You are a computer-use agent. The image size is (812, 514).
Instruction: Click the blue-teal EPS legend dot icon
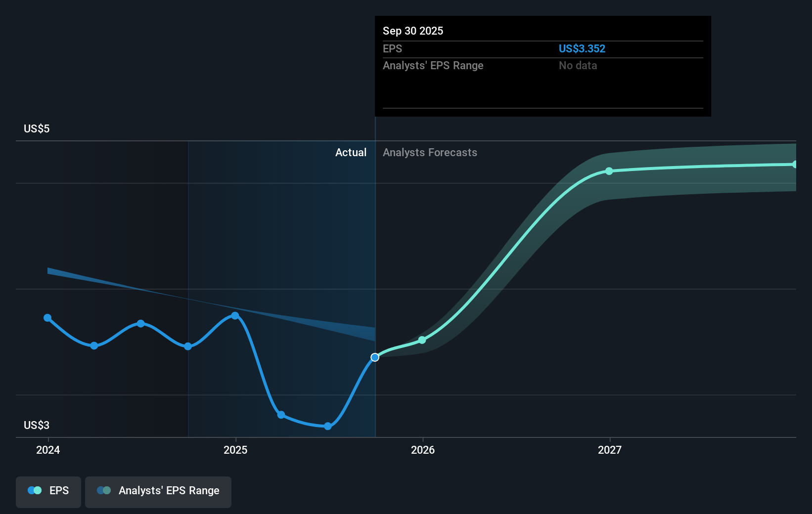click(34, 490)
